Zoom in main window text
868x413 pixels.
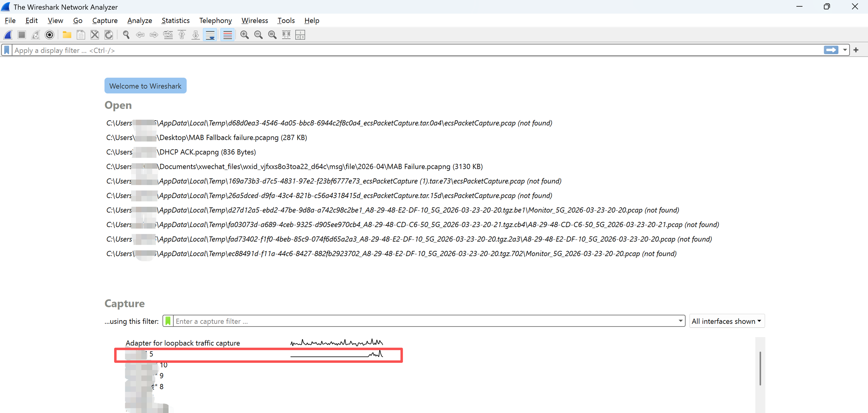point(245,35)
